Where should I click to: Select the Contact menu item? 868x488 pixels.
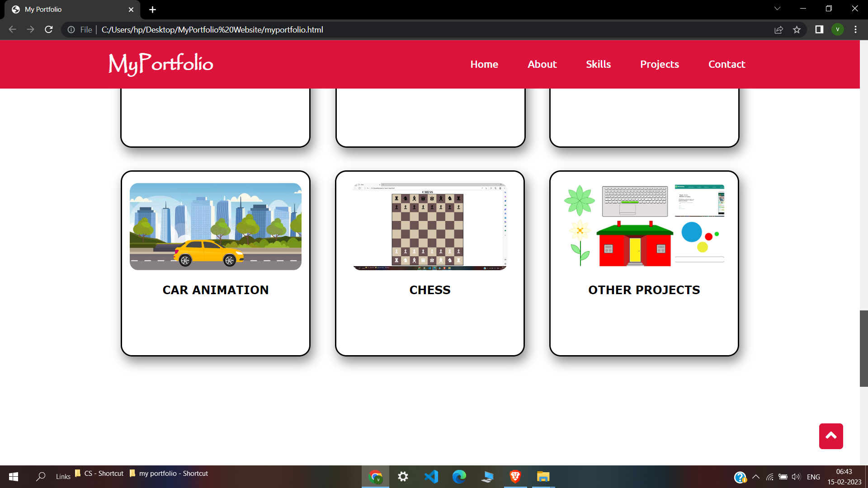(x=726, y=64)
